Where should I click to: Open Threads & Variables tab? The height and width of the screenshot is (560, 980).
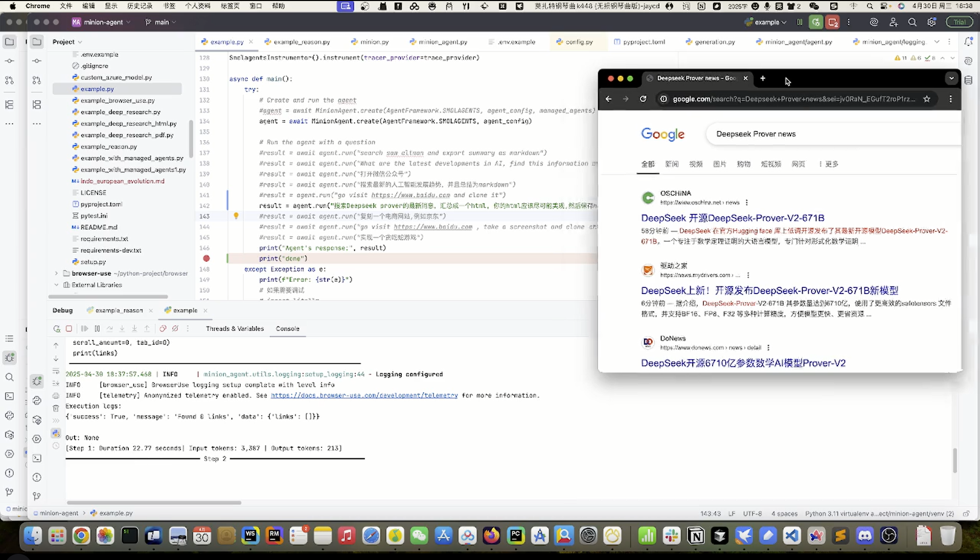235,329
